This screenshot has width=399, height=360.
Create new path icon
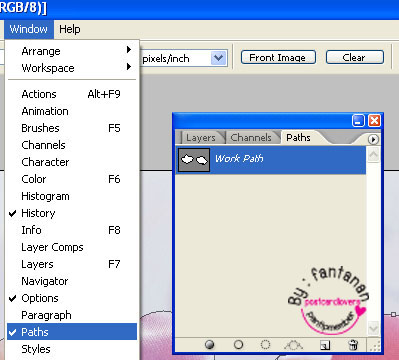(x=325, y=345)
